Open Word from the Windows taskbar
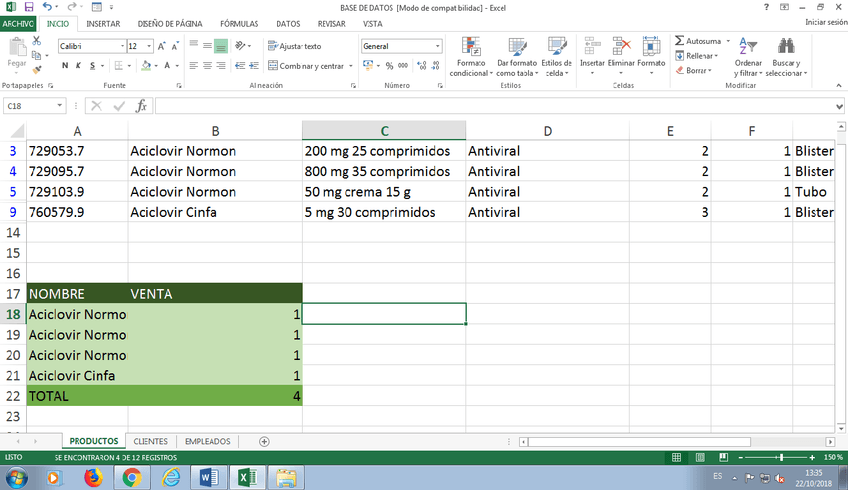This screenshot has height=490, width=848. tap(208, 477)
